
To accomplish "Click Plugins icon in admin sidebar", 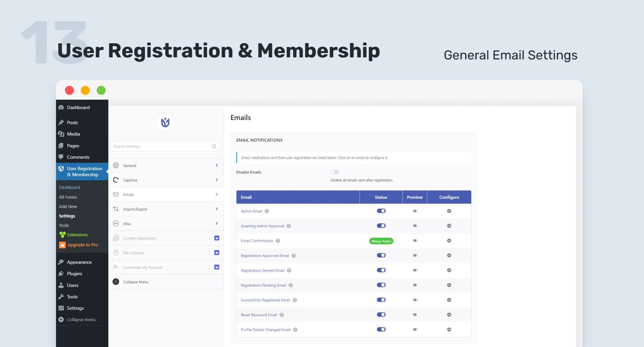I will 61,274.
